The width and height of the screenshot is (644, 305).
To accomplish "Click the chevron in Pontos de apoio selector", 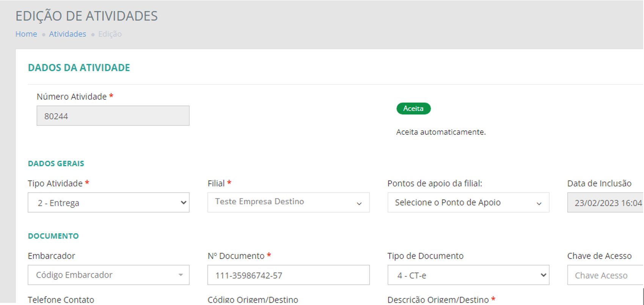I will pyautogui.click(x=539, y=204).
